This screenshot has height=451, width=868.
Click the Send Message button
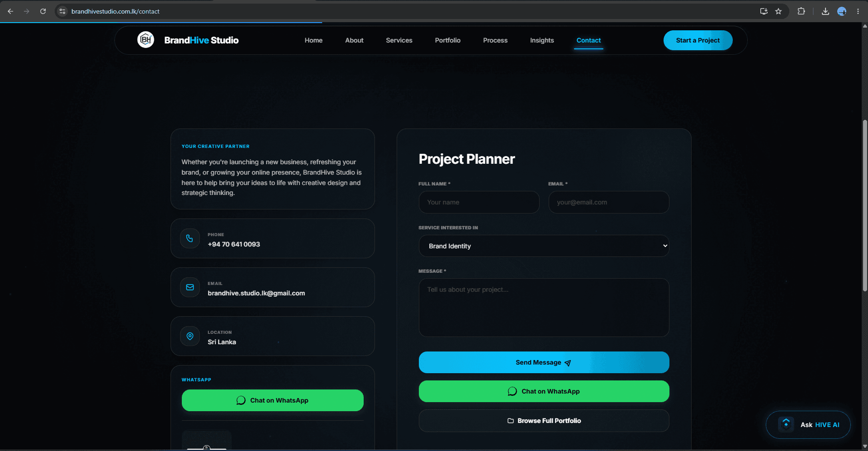pyautogui.click(x=544, y=362)
